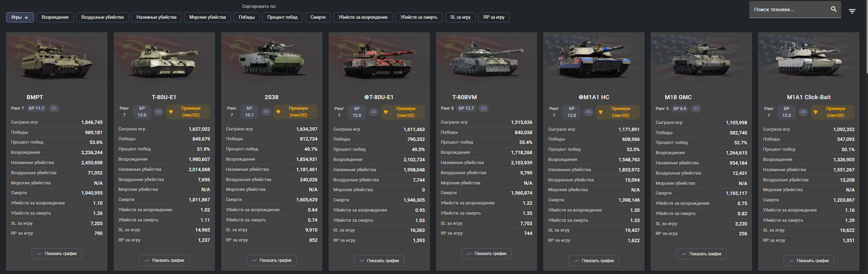Sort by Убийств за возрождение
Viewport: 868px width, 274px height.
coord(363,17)
